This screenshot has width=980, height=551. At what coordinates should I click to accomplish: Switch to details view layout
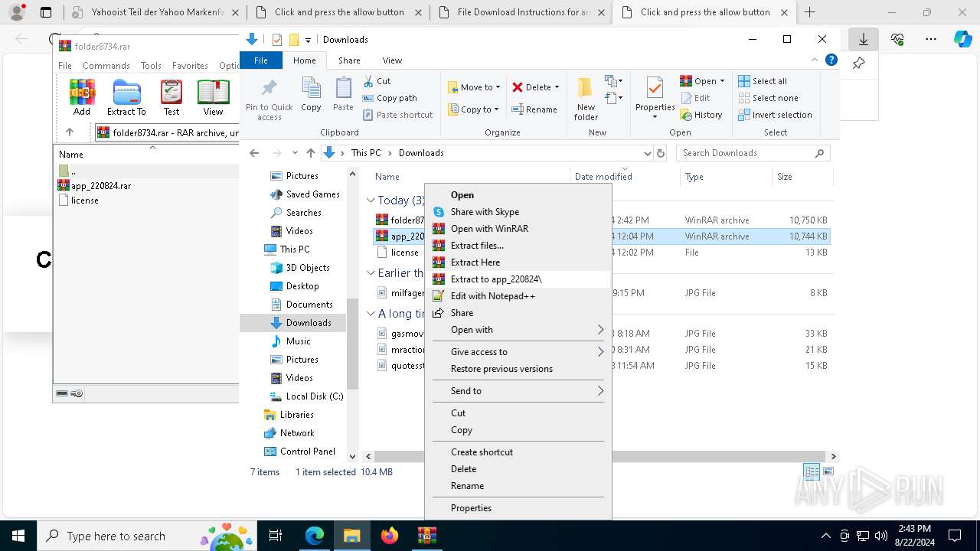click(x=812, y=472)
